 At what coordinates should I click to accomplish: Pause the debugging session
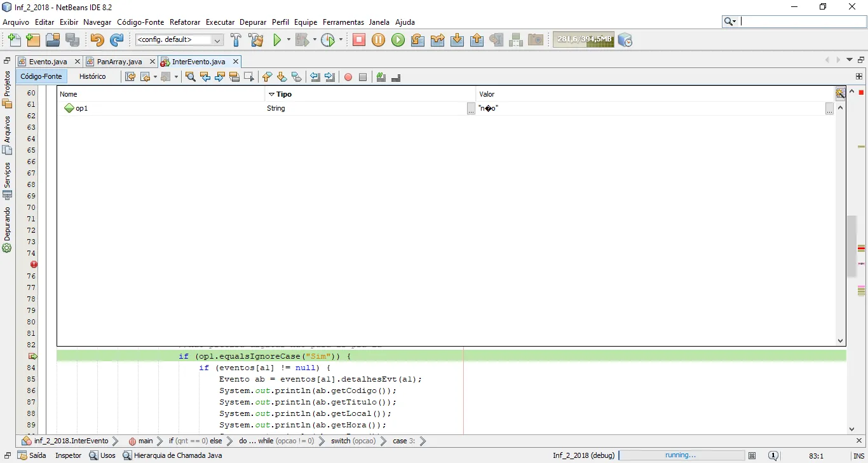coord(378,40)
